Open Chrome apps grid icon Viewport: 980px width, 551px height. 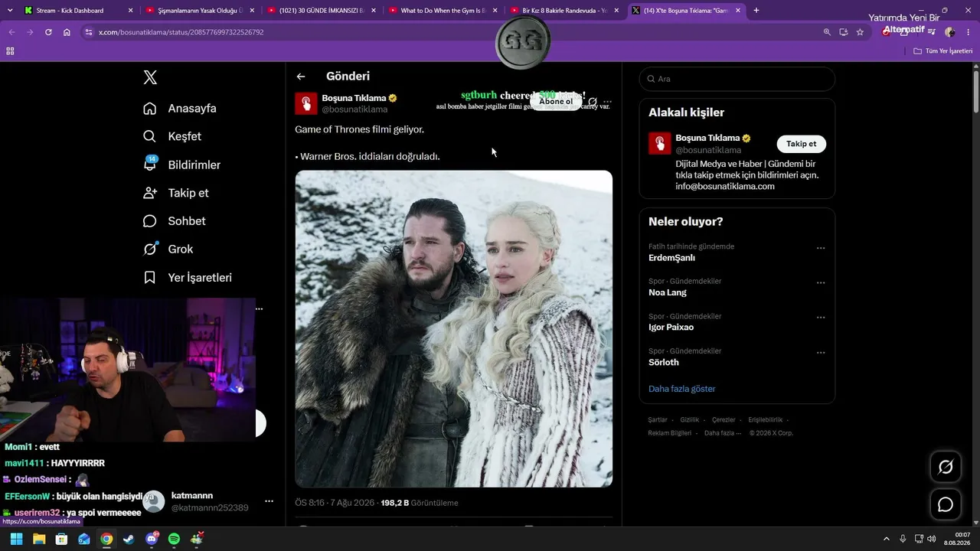coord(10,51)
